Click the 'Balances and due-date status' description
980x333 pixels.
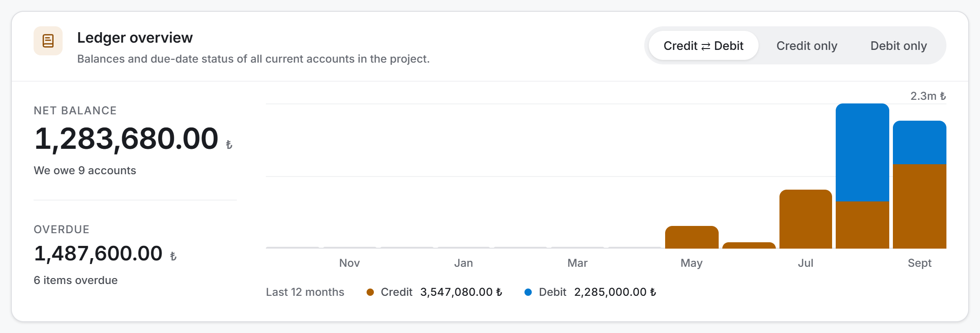[x=253, y=59]
